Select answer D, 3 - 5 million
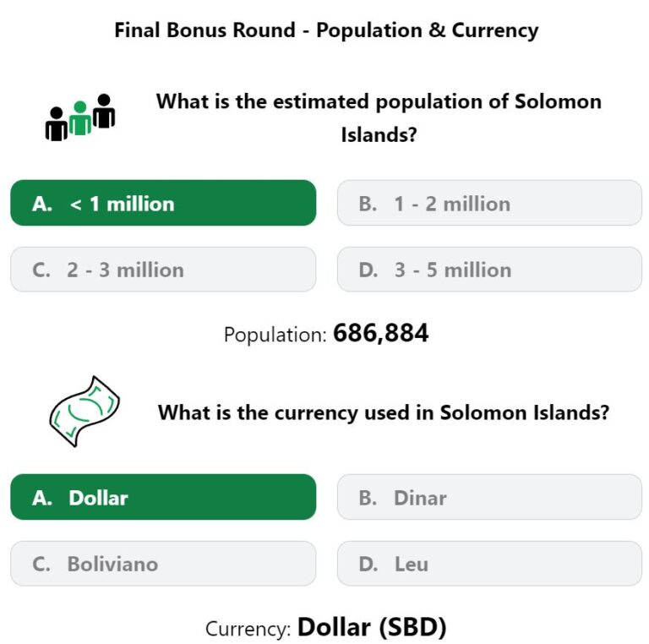Viewport: 649px width, 644px height. (489, 270)
